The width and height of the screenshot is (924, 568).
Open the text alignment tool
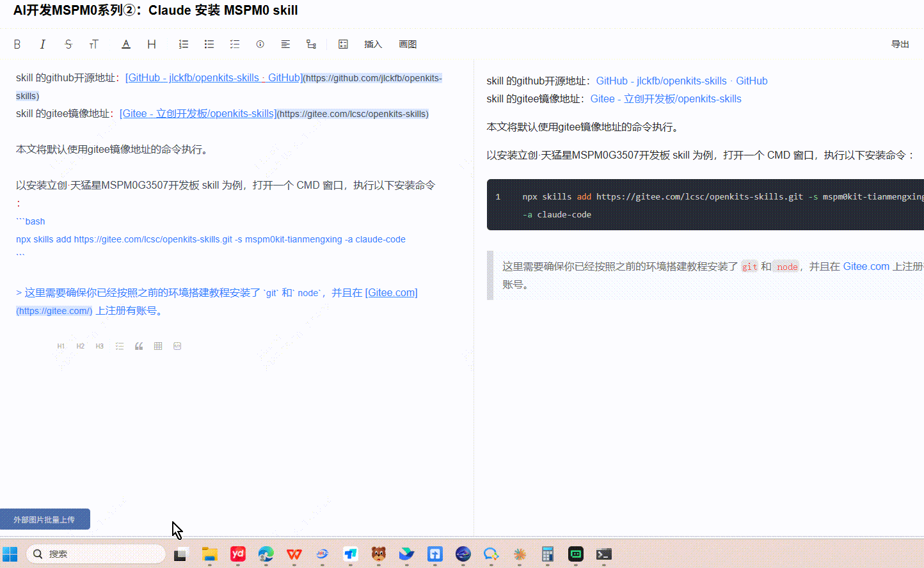tap(285, 44)
